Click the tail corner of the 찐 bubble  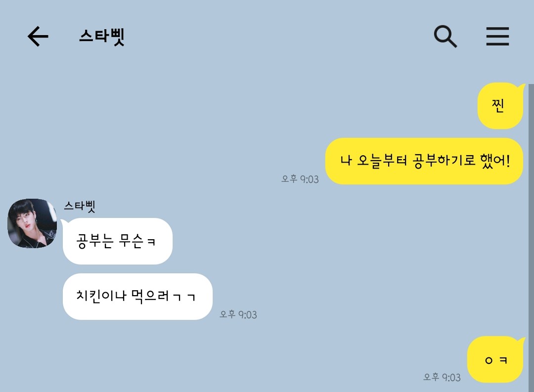click(522, 87)
